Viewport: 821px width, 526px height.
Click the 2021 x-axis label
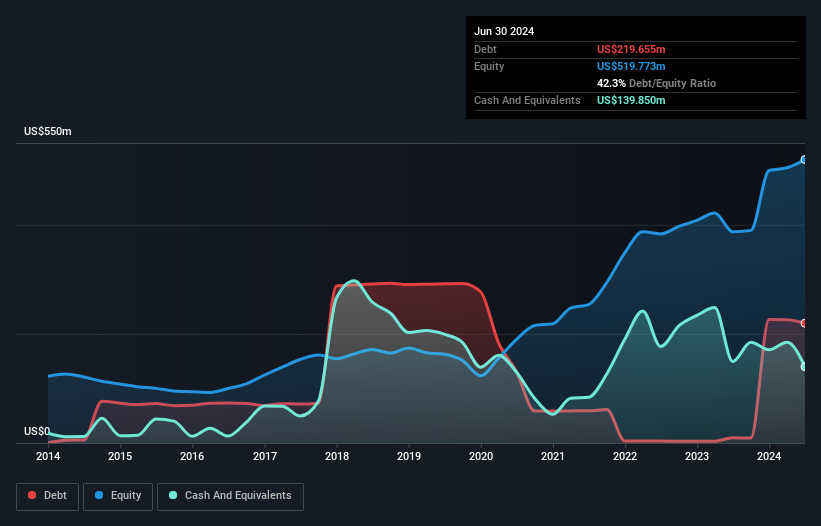click(x=553, y=456)
